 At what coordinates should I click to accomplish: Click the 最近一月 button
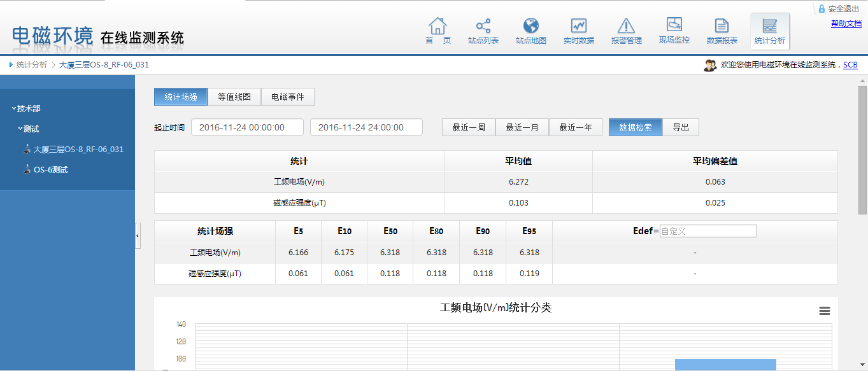pyautogui.click(x=522, y=127)
